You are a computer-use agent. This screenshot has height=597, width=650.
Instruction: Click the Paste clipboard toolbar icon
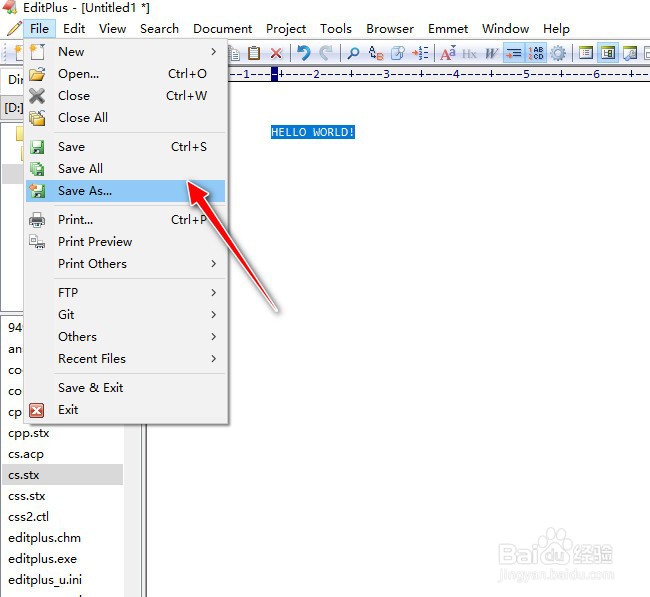pyautogui.click(x=254, y=53)
